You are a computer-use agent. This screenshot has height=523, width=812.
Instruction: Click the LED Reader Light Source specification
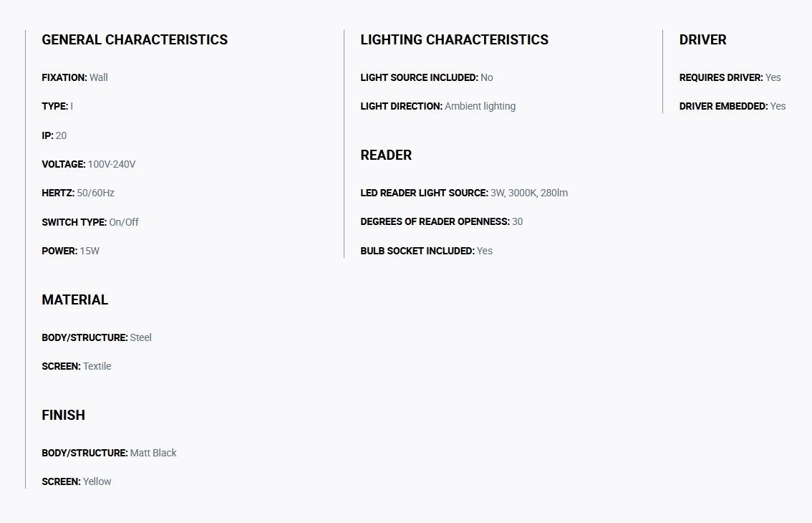(x=464, y=193)
